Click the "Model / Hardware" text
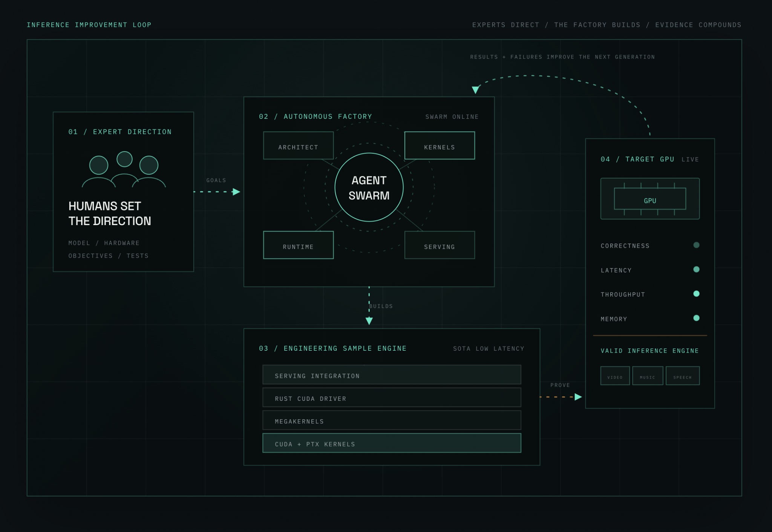Image resolution: width=772 pixels, height=532 pixels. click(104, 243)
